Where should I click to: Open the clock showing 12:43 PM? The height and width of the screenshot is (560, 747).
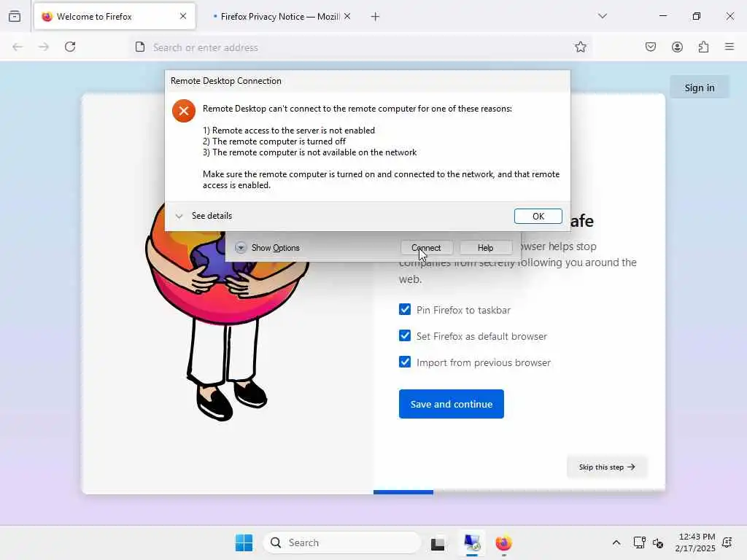(695, 542)
